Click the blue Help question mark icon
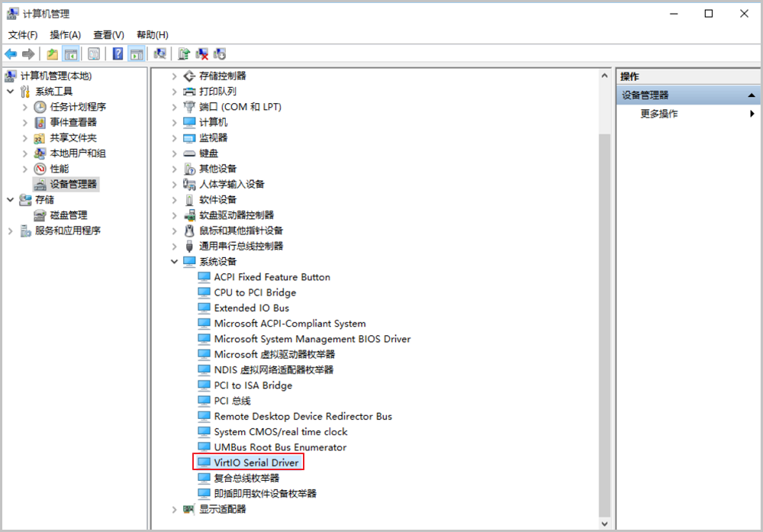 pyautogui.click(x=118, y=54)
